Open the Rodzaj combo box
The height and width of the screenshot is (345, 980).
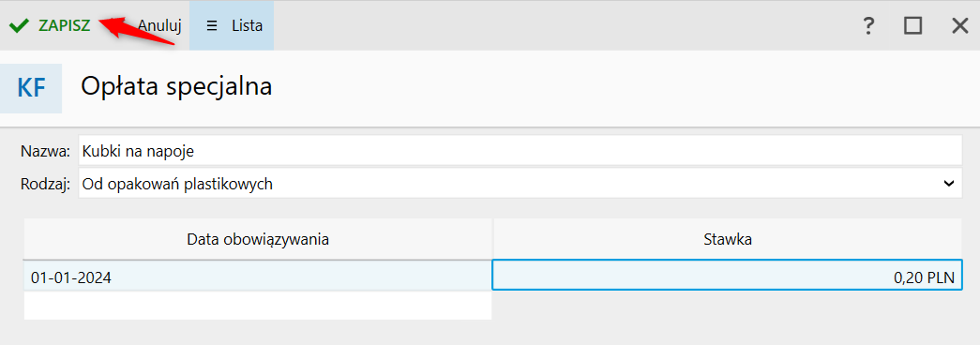pos(520,184)
